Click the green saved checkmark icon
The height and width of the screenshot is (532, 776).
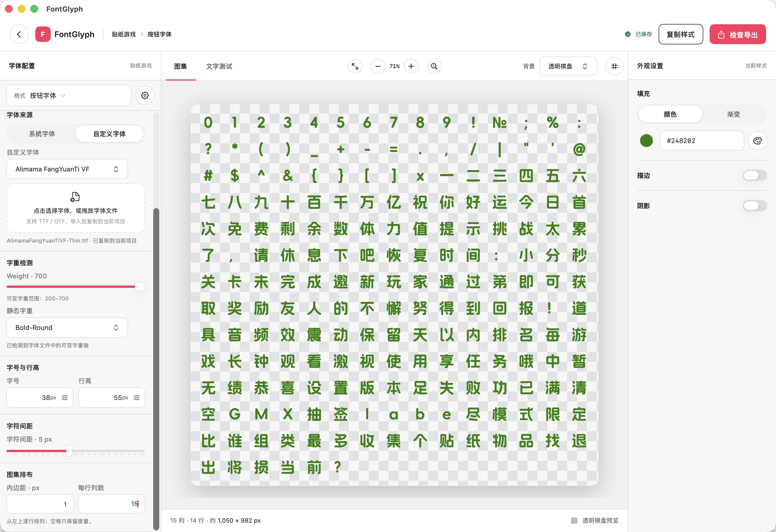[x=628, y=34]
